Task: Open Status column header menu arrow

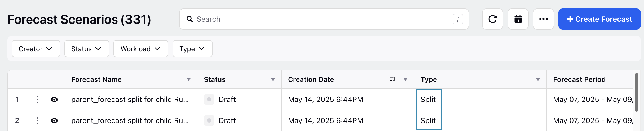Action: [273, 79]
